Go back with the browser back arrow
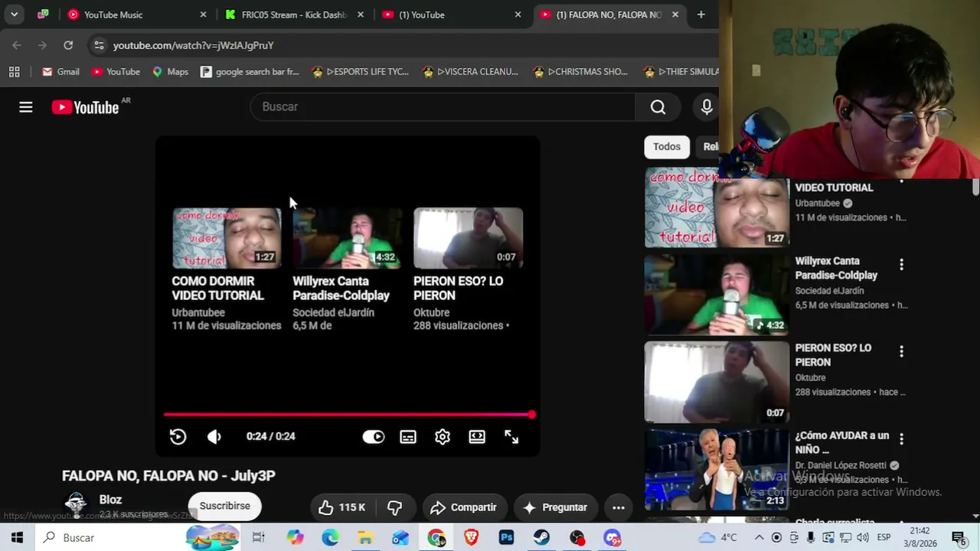 click(17, 45)
